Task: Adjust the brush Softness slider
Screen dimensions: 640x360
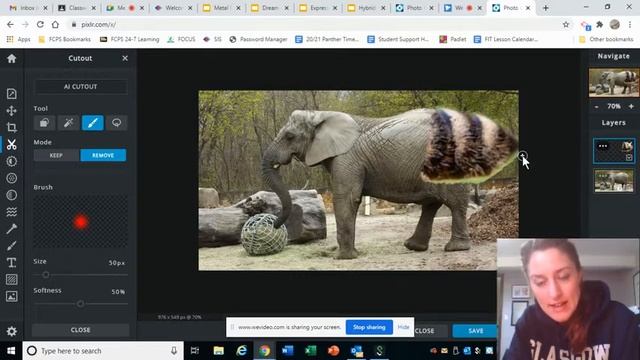Action: click(80, 303)
